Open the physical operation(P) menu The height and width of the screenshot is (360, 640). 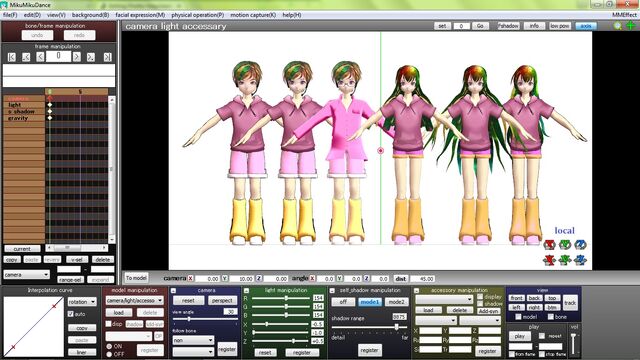click(x=198, y=15)
